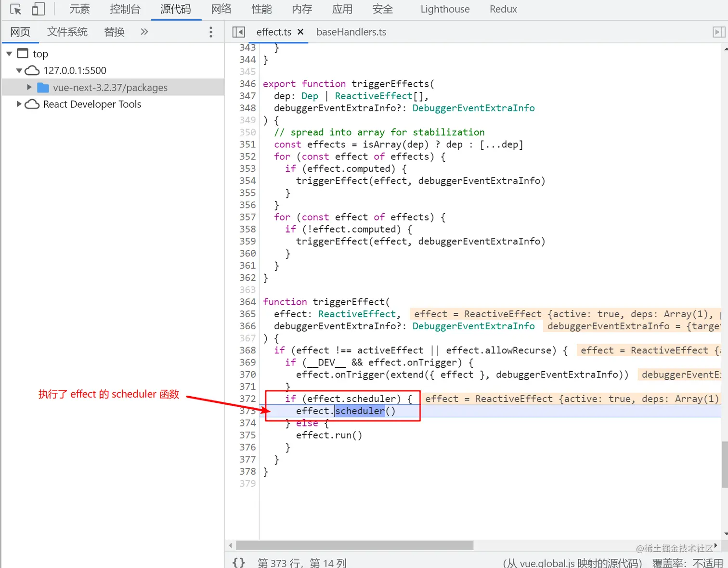The height and width of the screenshot is (568, 728).
Task: Click the pretty print braces icon
Action: pyautogui.click(x=238, y=562)
